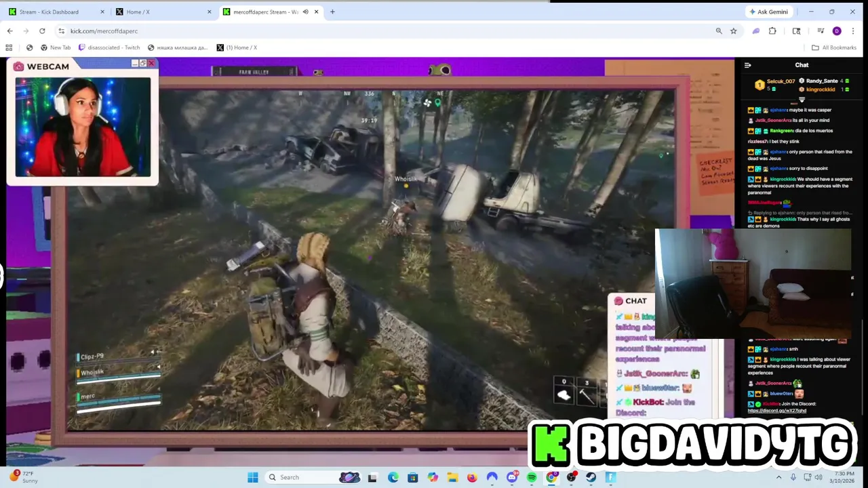
Task: Open Copilot from the taskbar
Action: [433, 477]
